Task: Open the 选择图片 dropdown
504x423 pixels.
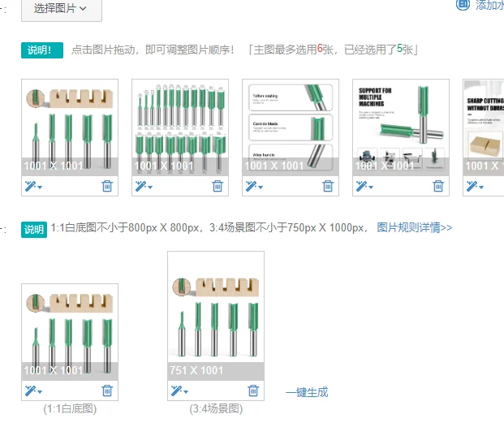Action: pyautogui.click(x=62, y=9)
